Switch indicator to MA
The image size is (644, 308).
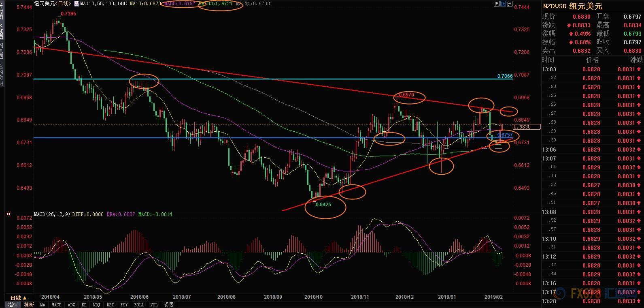point(43,305)
